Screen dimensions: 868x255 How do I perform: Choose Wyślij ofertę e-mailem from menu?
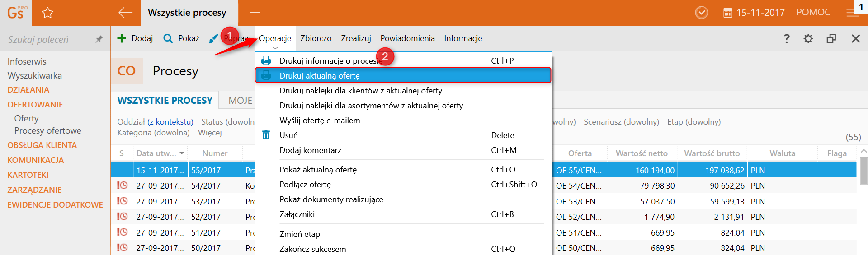320,121
